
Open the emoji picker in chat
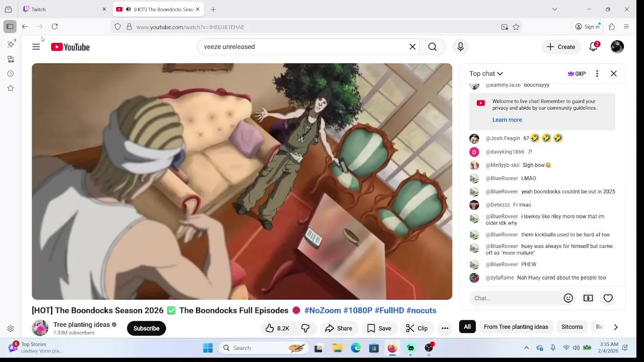pyautogui.click(x=569, y=298)
